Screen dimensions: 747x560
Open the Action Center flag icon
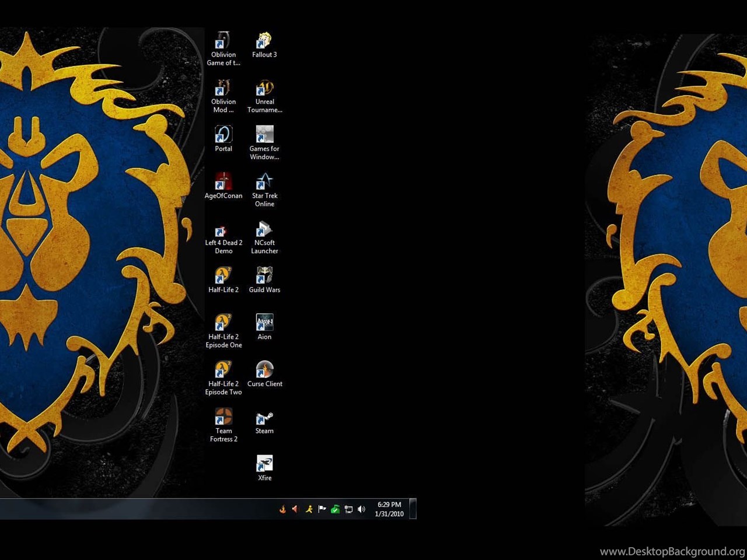322,509
